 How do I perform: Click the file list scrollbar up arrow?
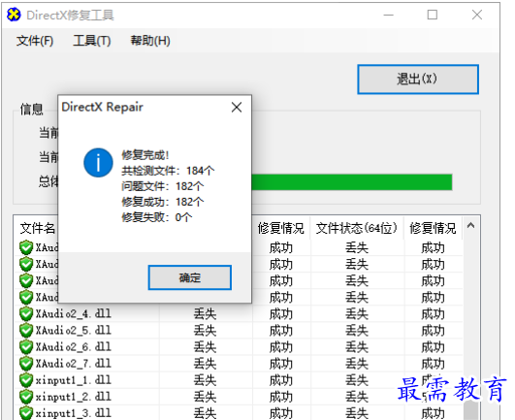point(470,226)
